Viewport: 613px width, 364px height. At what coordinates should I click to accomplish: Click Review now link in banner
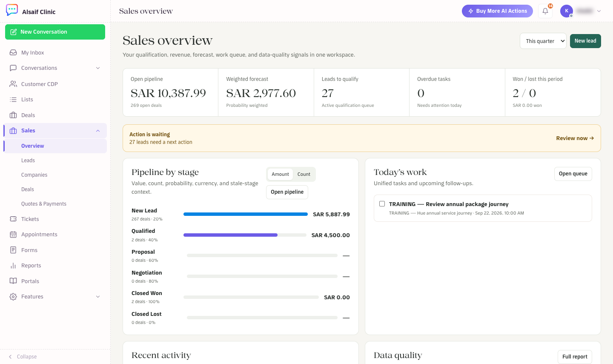(575, 138)
